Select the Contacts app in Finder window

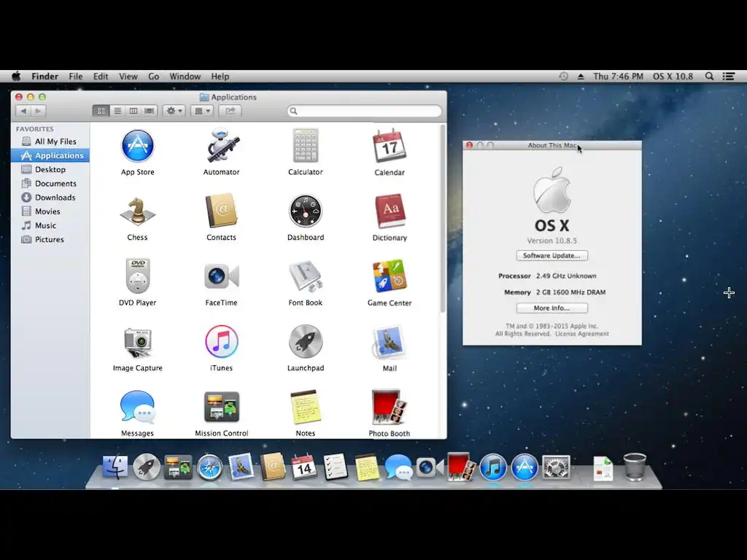222,211
